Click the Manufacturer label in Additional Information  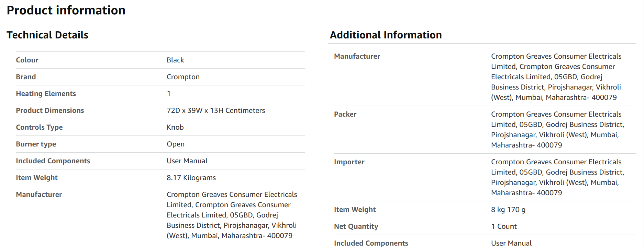click(x=357, y=56)
